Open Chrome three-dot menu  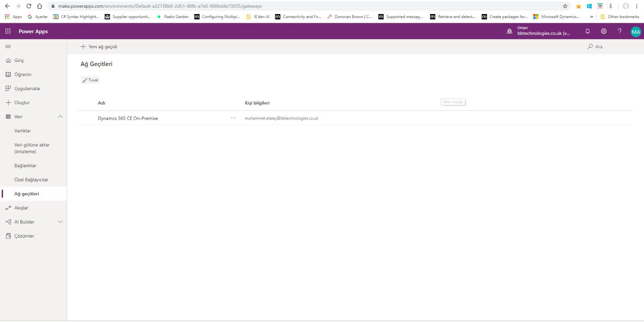(637, 6)
